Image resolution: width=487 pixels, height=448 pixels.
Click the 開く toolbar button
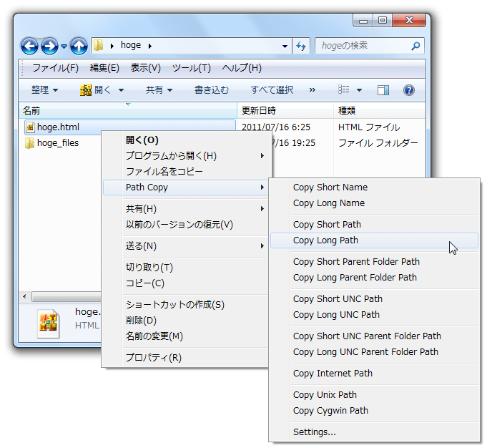pos(96,90)
